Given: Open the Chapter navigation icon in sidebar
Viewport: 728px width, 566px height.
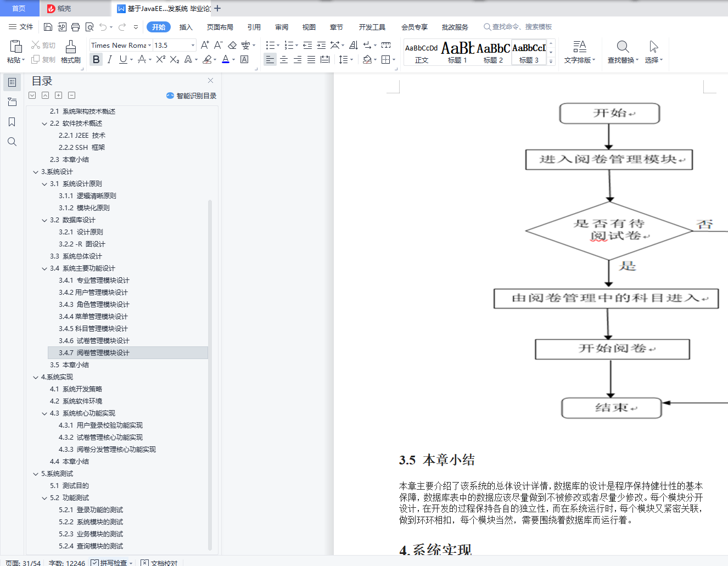Looking at the screenshot, I should tap(12, 102).
